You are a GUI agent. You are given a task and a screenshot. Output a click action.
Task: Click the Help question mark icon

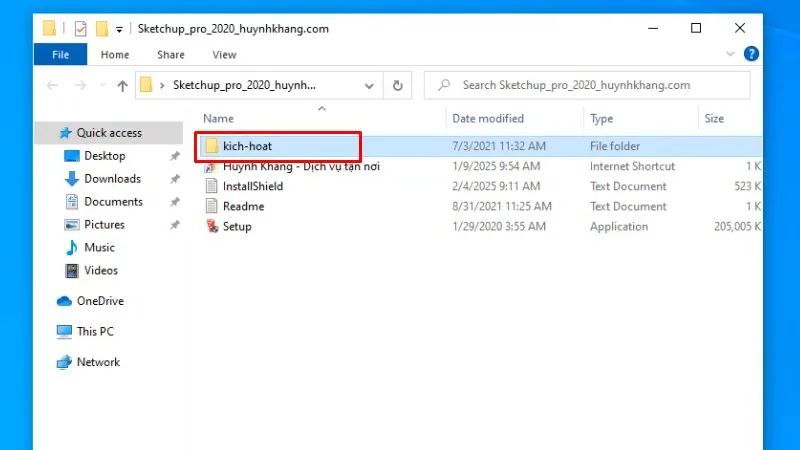(751, 54)
